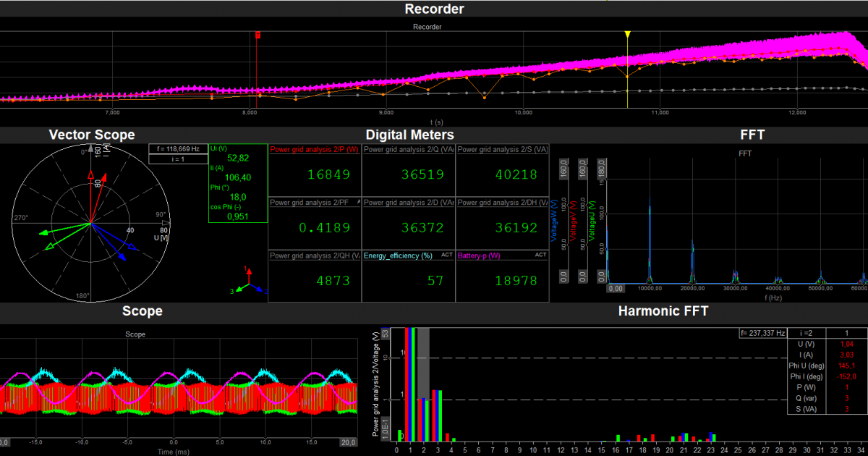This screenshot has width=868, height=456.
Task: Click the Ui (V) legend entry in Vector Scope
Action: [218, 148]
